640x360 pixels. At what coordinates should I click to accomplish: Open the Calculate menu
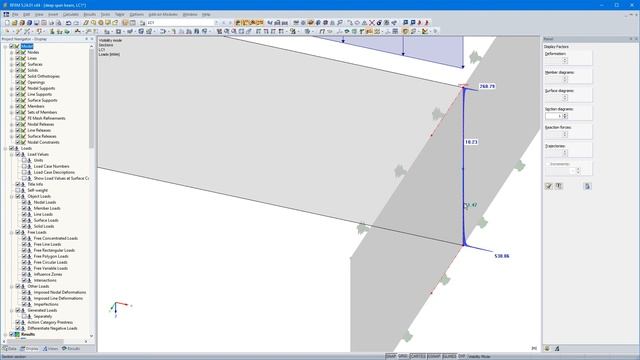coord(71,14)
